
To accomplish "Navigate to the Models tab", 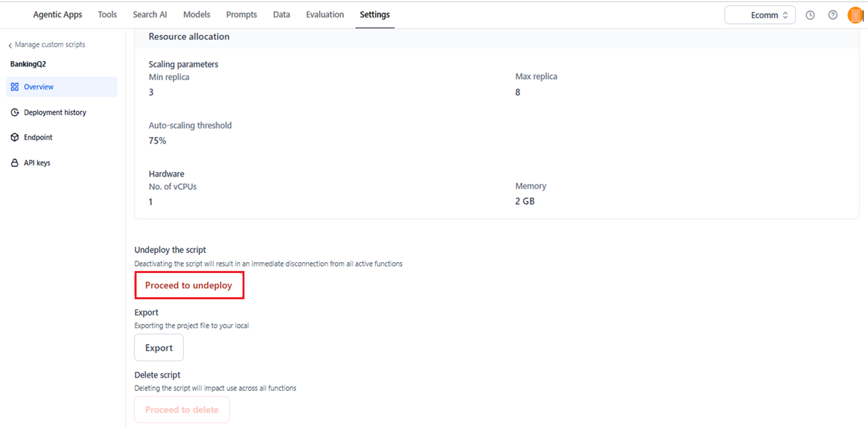I will click(196, 14).
